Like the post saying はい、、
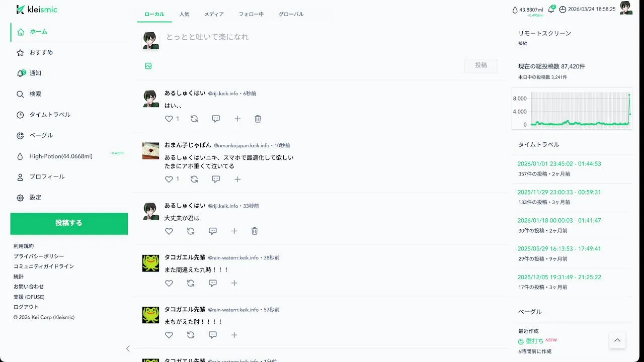Screen dimensions: 644x362 click(x=169, y=119)
